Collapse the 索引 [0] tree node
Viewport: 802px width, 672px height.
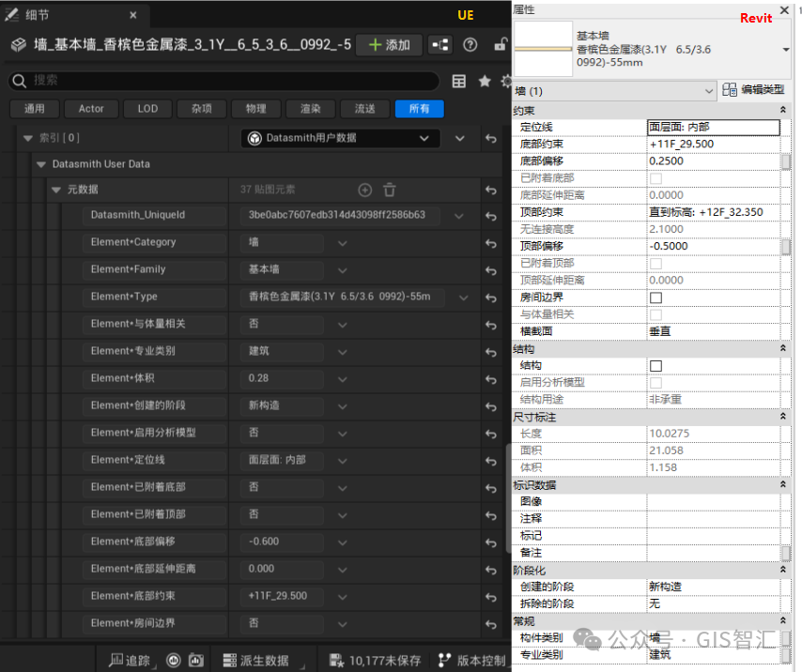(x=28, y=138)
